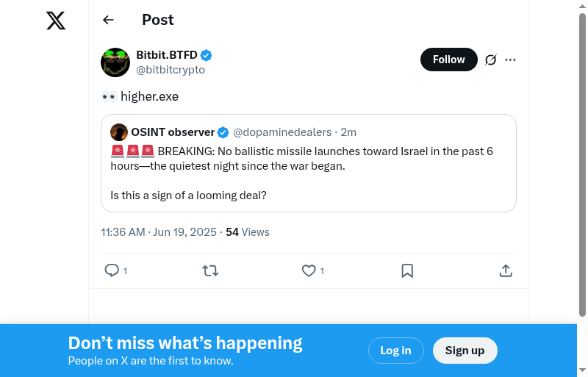Open Bitbit.BTFD profile avatar
Image resolution: width=588 pixels, height=377 pixels.
coord(115,62)
